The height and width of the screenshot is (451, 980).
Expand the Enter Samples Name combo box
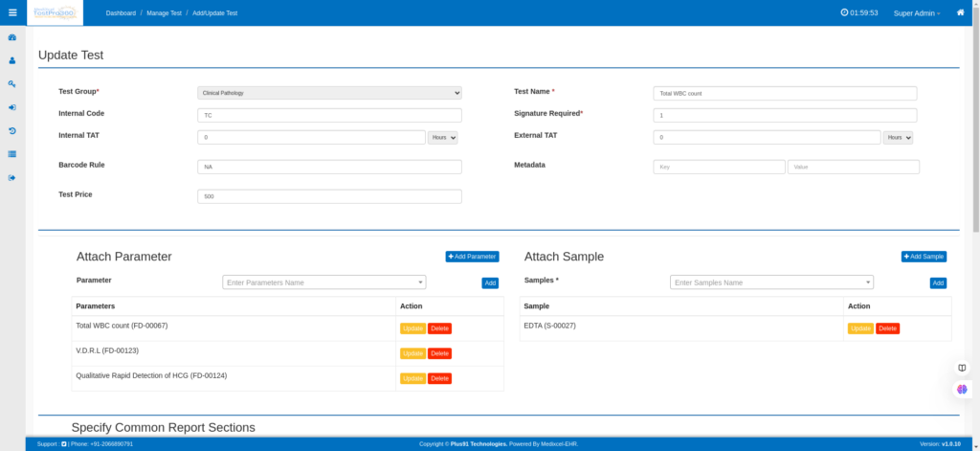click(x=771, y=282)
